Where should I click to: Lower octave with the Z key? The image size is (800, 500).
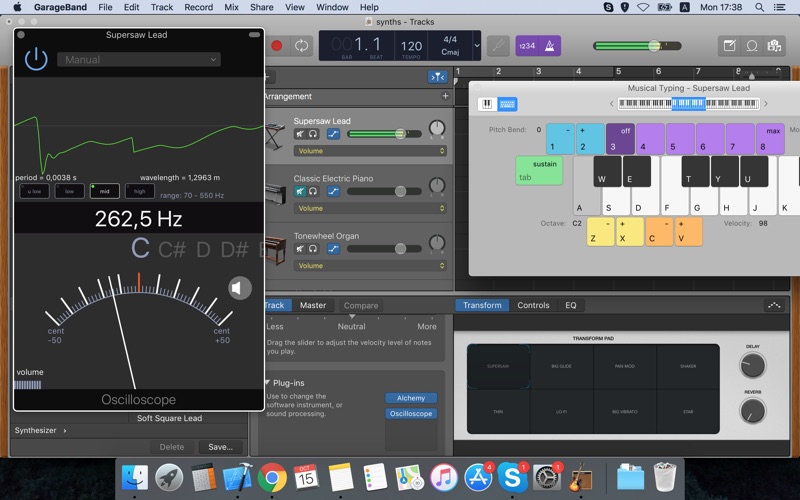pos(600,232)
